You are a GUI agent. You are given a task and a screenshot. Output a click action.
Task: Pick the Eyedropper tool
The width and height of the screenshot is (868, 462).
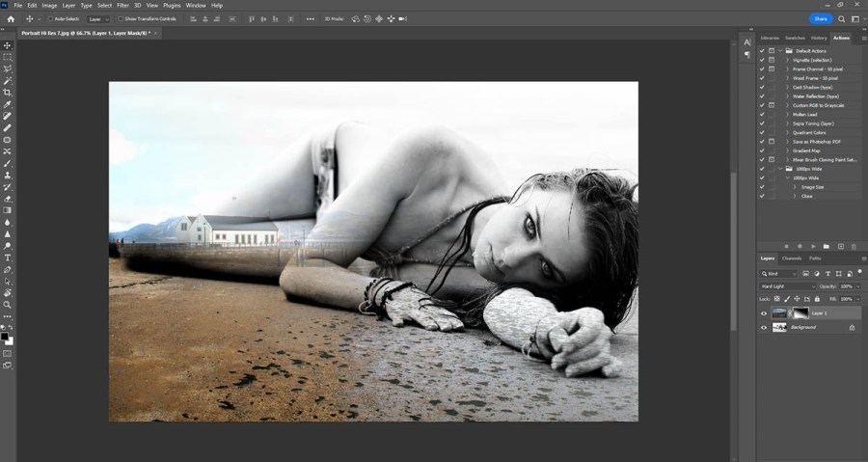pos(8,104)
